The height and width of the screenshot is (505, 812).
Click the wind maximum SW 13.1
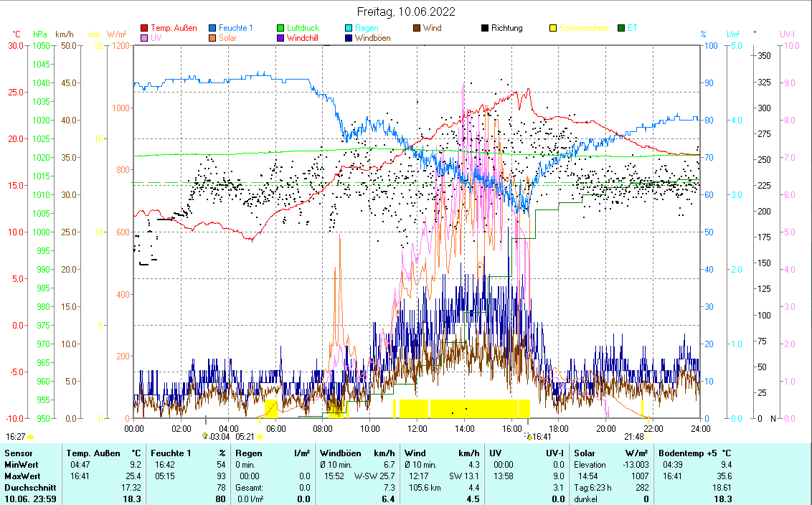pyautogui.click(x=463, y=476)
